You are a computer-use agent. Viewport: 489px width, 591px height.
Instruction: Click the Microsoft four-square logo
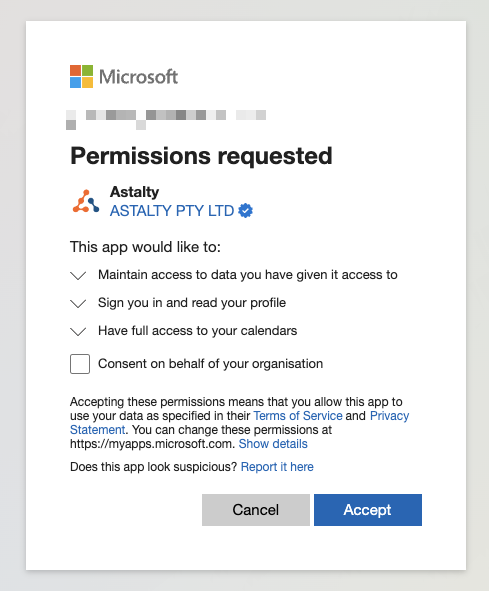click(81, 77)
